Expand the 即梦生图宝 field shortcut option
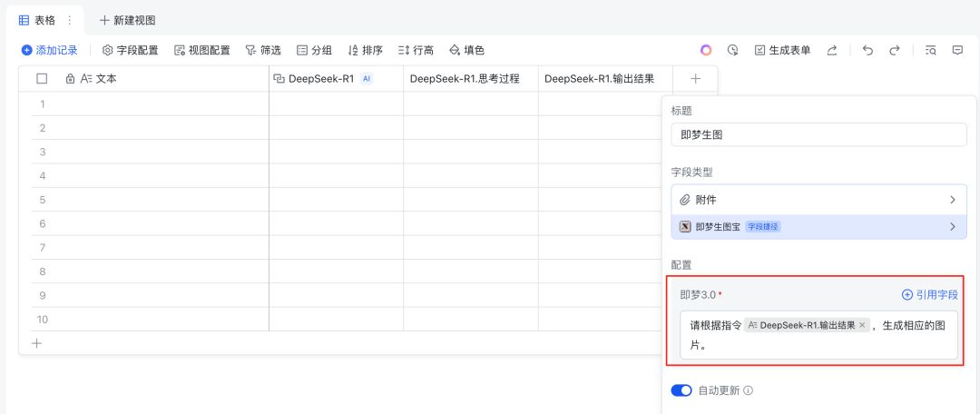 pyautogui.click(x=818, y=227)
